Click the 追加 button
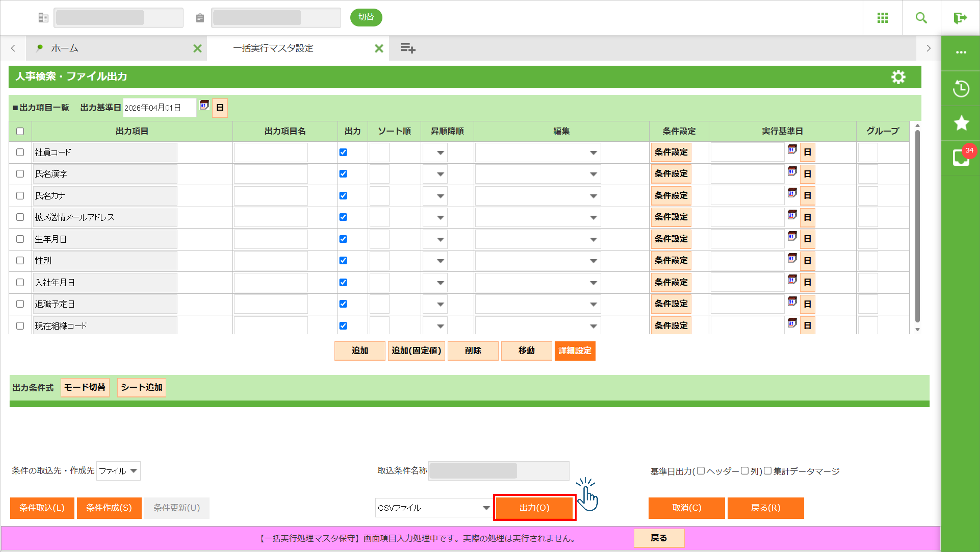Image resolution: width=980 pixels, height=552 pixels. [x=360, y=351]
